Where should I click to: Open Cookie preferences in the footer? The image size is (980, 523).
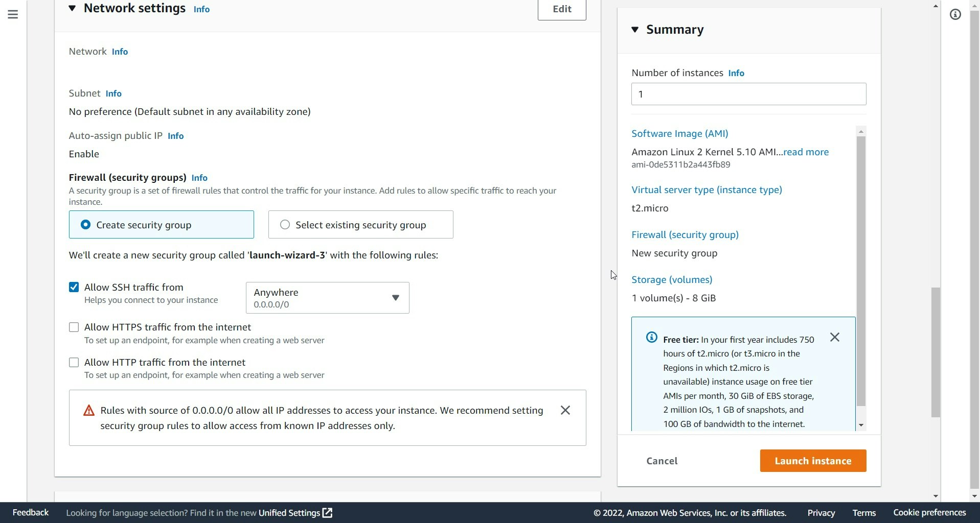[929, 512]
